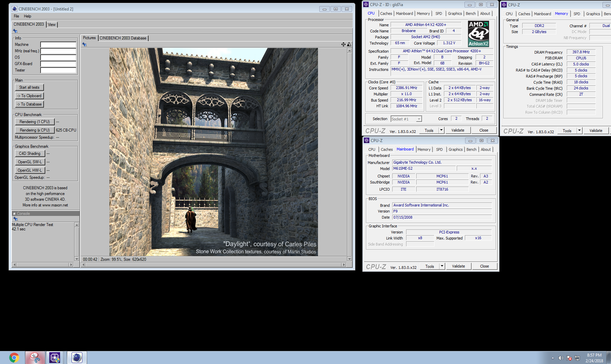Viewport: 611px width, 364px height.
Task: Click the Memory CPU-Z window title icon
Action: pos(504,5)
